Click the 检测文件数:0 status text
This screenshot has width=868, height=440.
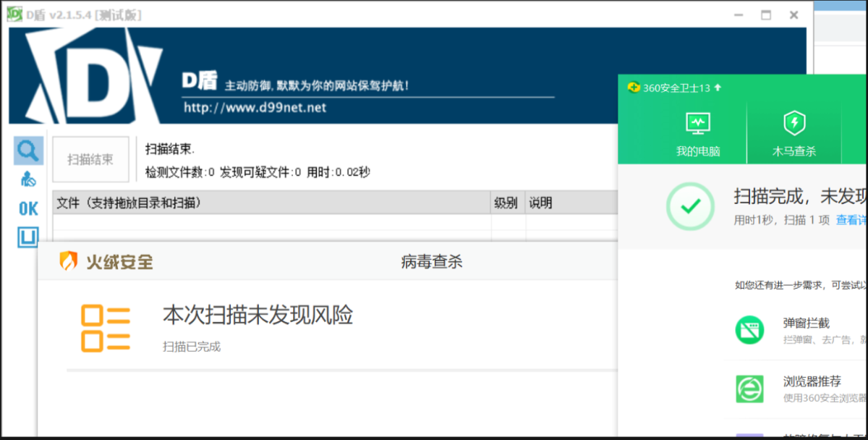[x=180, y=172]
